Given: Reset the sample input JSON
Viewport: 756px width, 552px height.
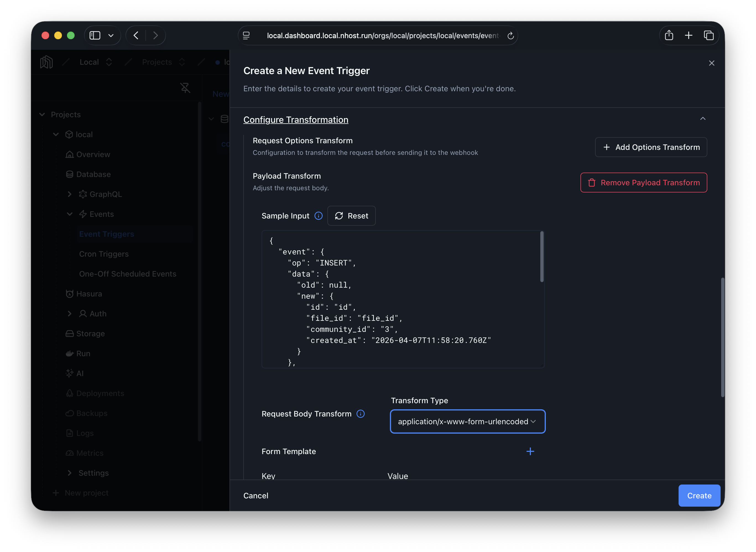Looking at the screenshot, I should pos(351,215).
